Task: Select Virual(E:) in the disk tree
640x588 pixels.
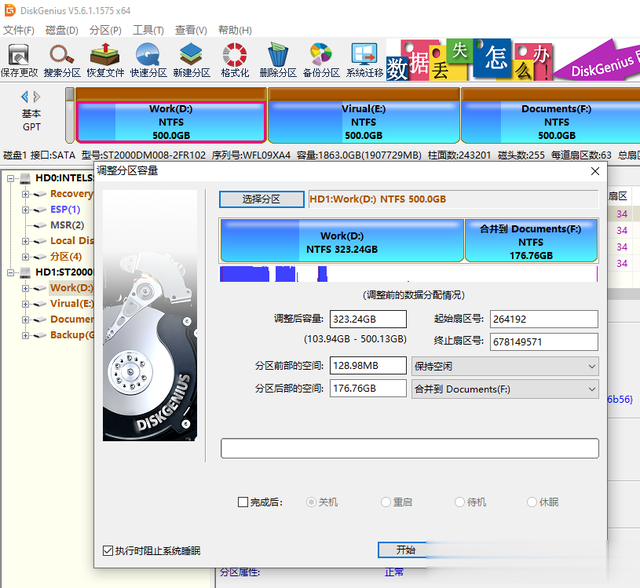Action: tap(72, 304)
